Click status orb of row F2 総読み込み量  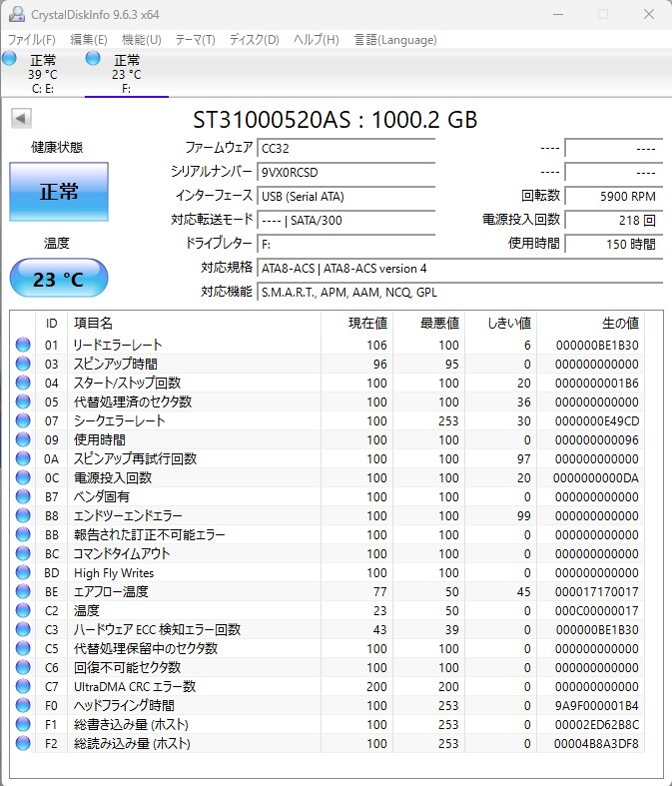pyautogui.click(x=23, y=743)
